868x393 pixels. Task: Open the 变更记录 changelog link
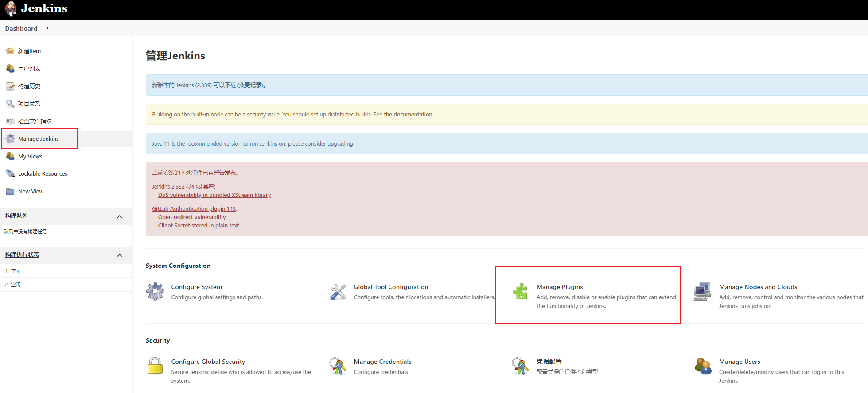pyautogui.click(x=250, y=85)
